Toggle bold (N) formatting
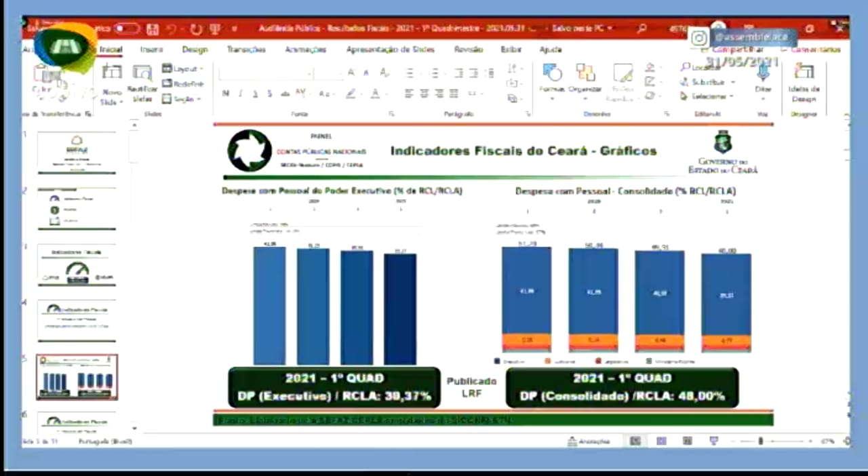Screen dimensions: 868x476 coord(226,94)
